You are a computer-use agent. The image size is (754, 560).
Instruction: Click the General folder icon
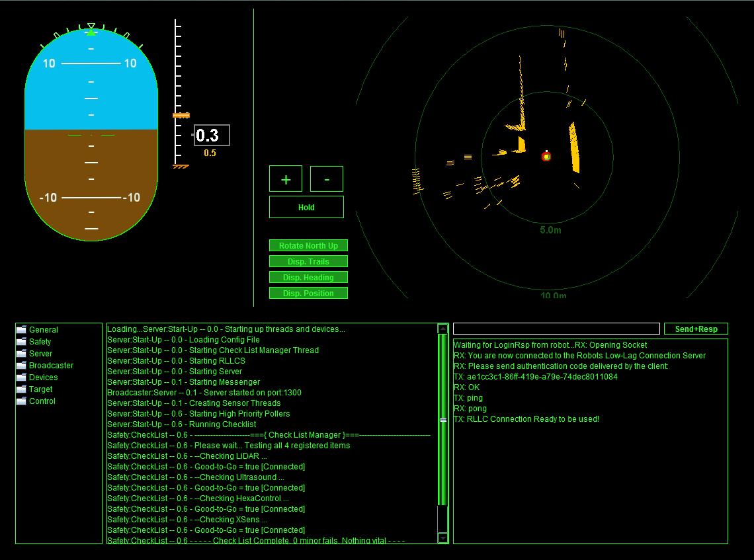point(21,329)
